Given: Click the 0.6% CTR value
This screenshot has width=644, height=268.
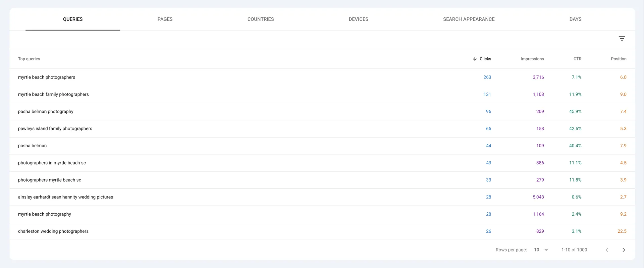Looking at the screenshot, I should 577,197.
